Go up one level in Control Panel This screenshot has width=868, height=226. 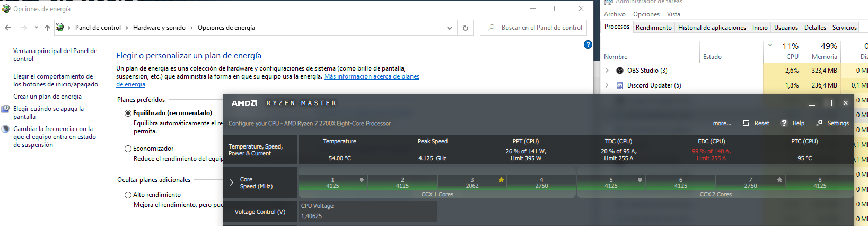[47, 28]
